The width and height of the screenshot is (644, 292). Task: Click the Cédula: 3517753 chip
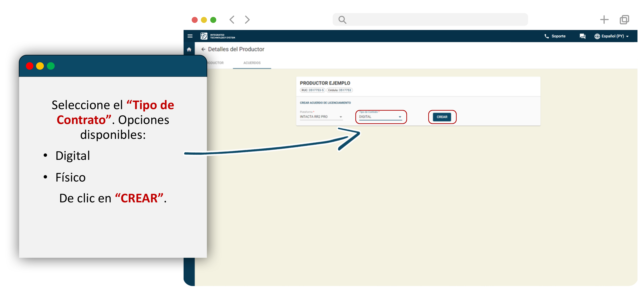coord(339,90)
